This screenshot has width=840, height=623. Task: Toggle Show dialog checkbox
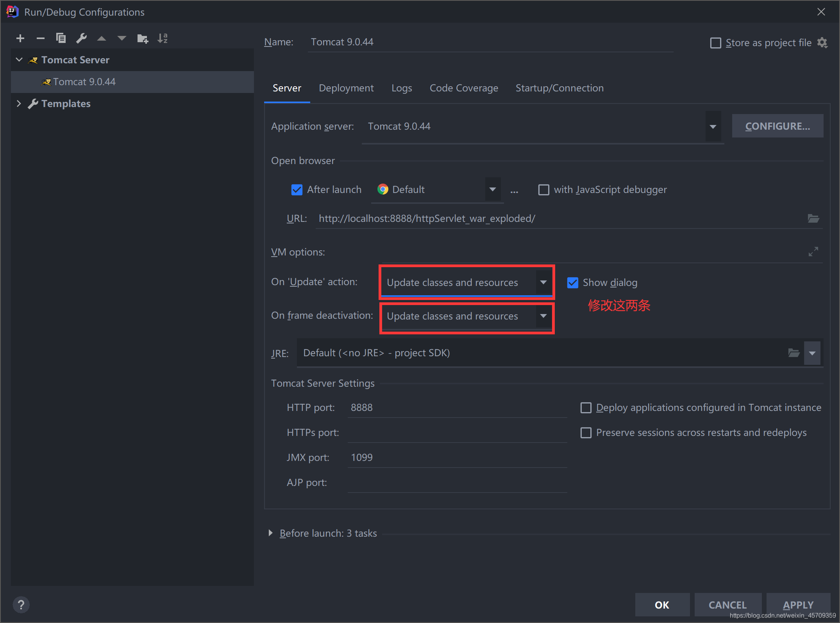572,282
